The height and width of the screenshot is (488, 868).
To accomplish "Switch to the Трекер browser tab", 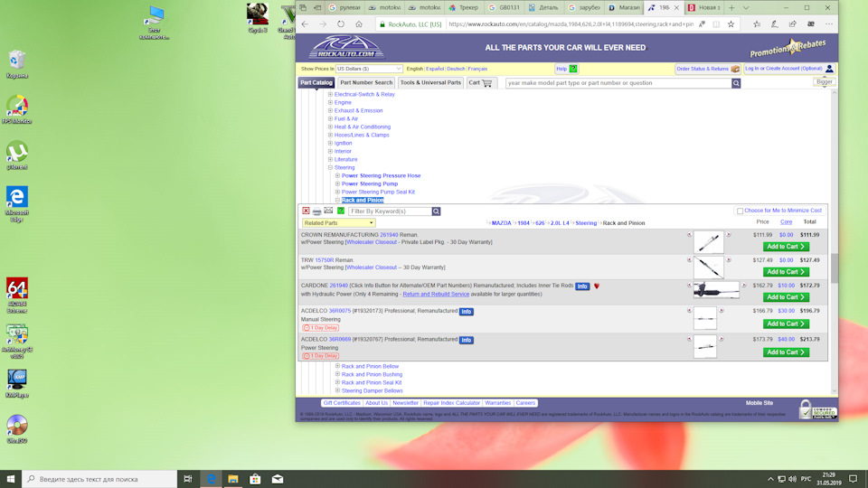I will click(x=464, y=8).
